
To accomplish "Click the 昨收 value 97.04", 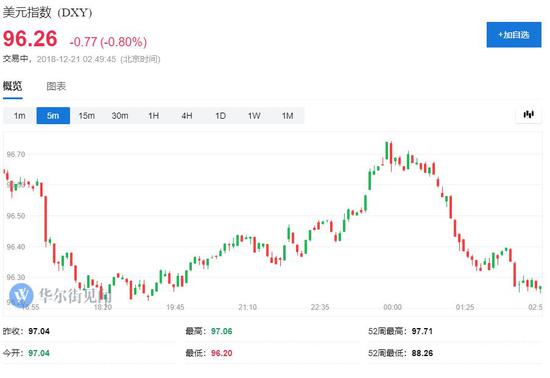I will point(39,331).
